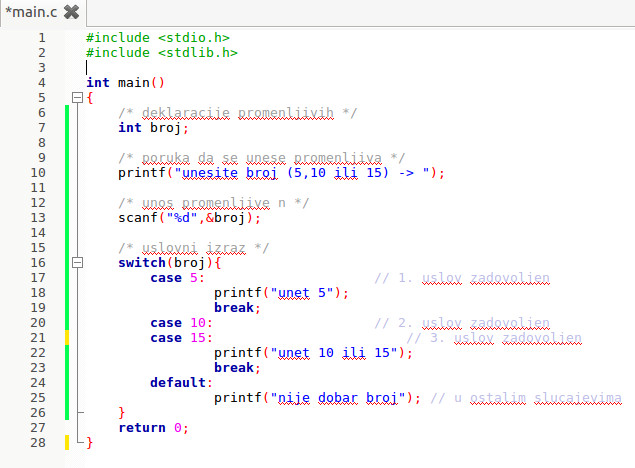635x468 pixels.
Task: Collapse the switch block fold marker
Action: (x=76, y=263)
